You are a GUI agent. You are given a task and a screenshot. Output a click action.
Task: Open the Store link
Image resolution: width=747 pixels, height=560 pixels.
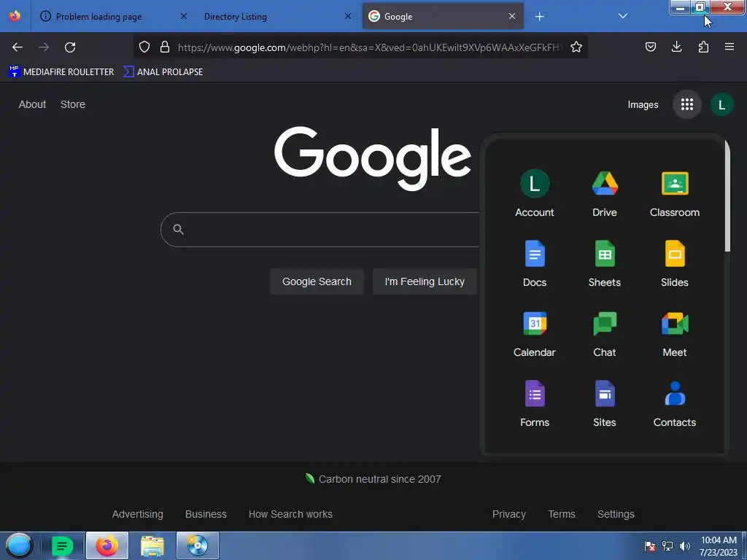[73, 104]
